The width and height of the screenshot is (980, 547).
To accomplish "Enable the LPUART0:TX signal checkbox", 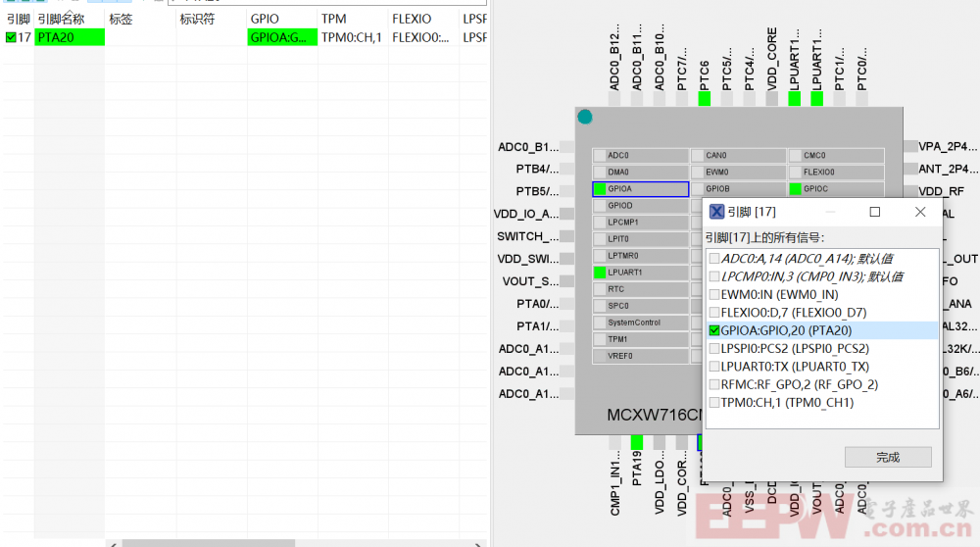I will 714,367.
